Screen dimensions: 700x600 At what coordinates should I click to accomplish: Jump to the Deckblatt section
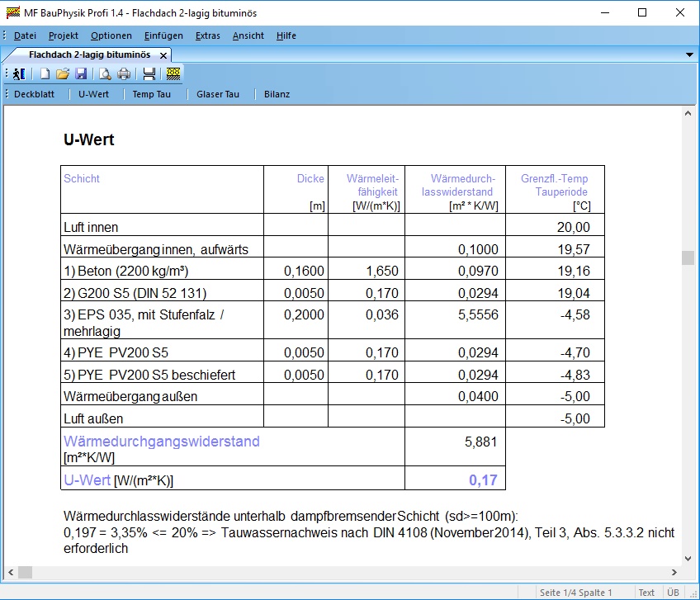point(34,94)
